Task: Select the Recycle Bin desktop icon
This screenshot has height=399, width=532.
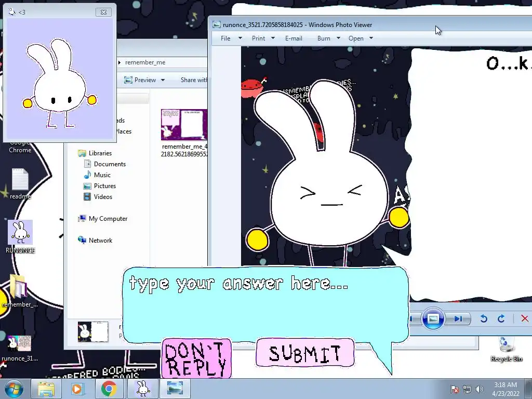Action: coord(506,349)
